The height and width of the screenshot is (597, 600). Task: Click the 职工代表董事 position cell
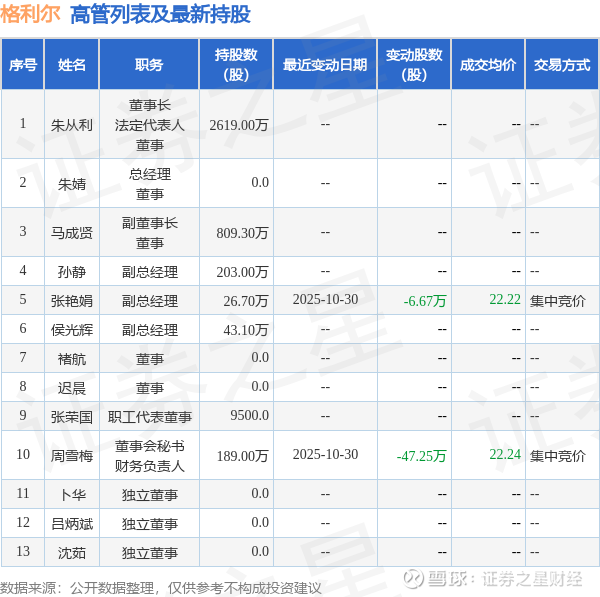[150, 417]
